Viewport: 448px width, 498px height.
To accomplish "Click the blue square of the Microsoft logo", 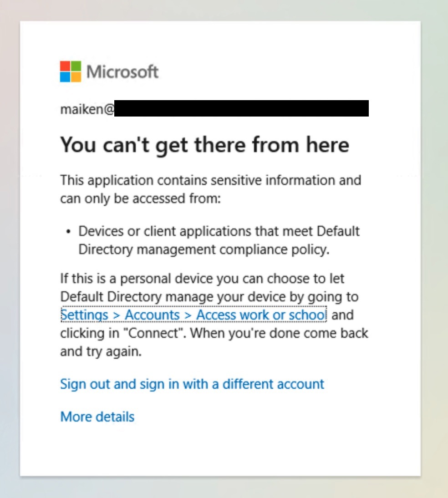I will (x=65, y=77).
